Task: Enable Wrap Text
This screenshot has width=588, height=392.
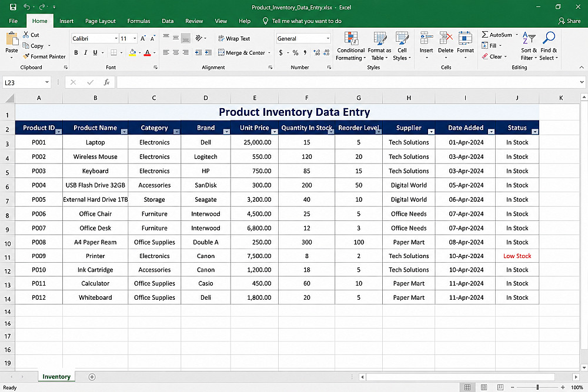Action: pyautogui.click(x=234, y=39)
